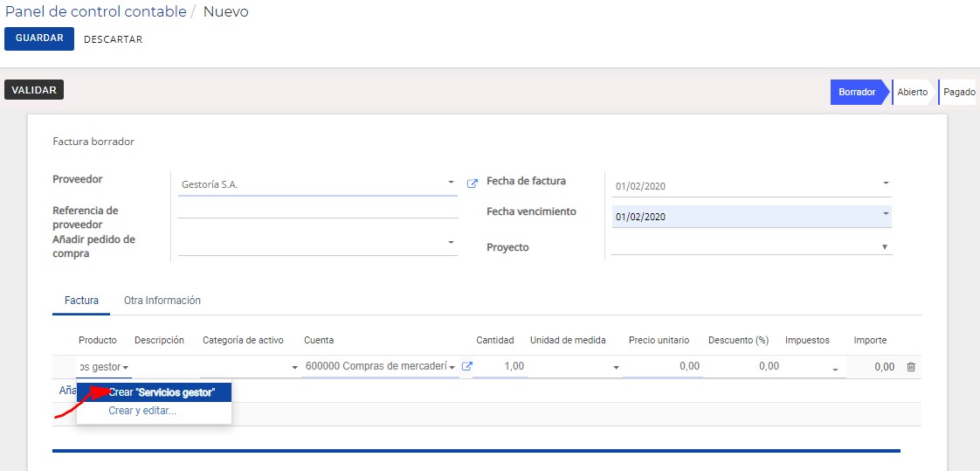Click the Precio unitario column header
This screenshot has width=980, height=471.
(x=659, y=340)
